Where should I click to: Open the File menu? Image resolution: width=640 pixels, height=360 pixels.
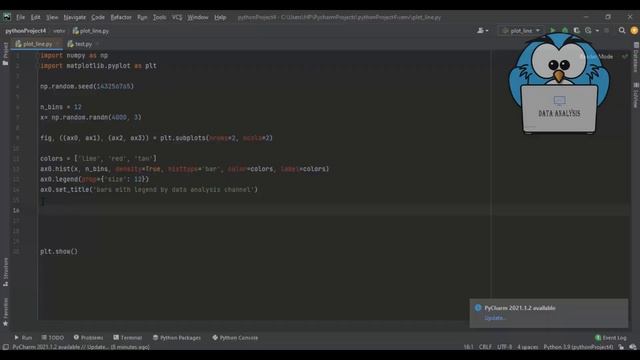tap(20, 17)
